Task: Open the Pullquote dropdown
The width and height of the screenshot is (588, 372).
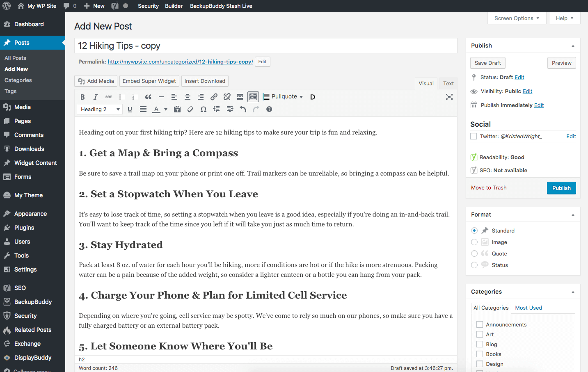Action: pos(285,97)
